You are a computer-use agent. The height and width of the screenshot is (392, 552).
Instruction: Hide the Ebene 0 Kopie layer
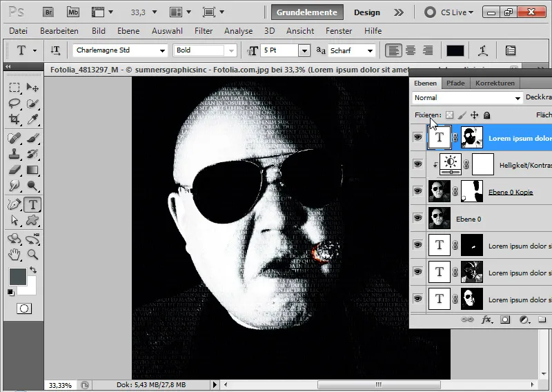point(418,191)
